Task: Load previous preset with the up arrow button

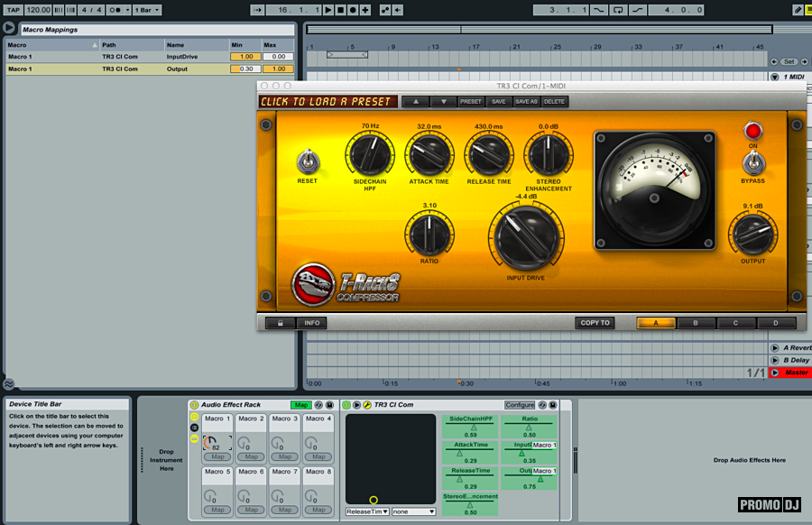Action: pos(416,101)
